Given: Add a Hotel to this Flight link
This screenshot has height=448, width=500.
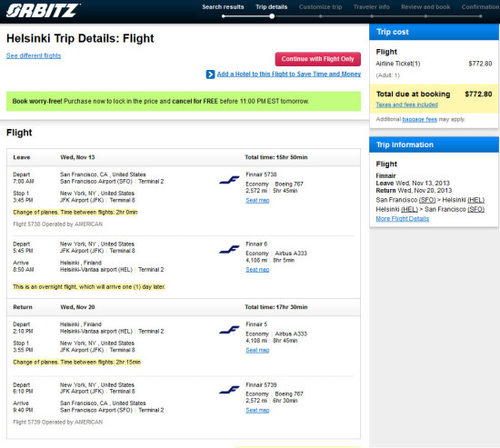Looking at the screenshot, I should [x=289, y=74].
